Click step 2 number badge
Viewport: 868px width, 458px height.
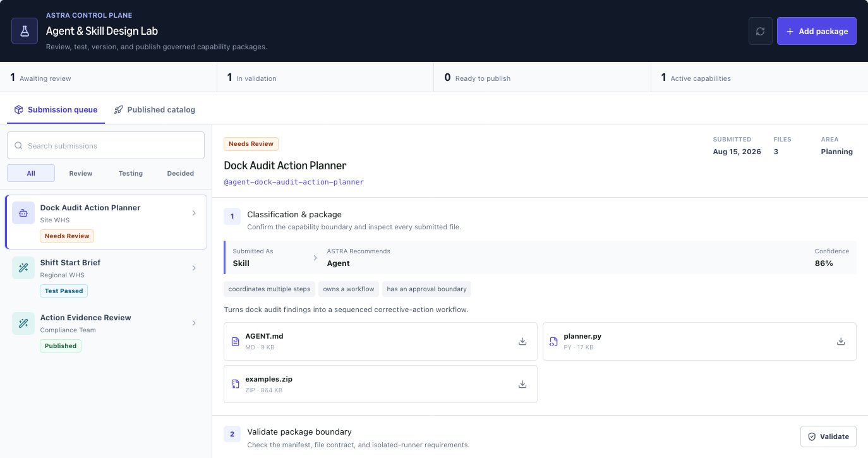click(x=232, y=434)
